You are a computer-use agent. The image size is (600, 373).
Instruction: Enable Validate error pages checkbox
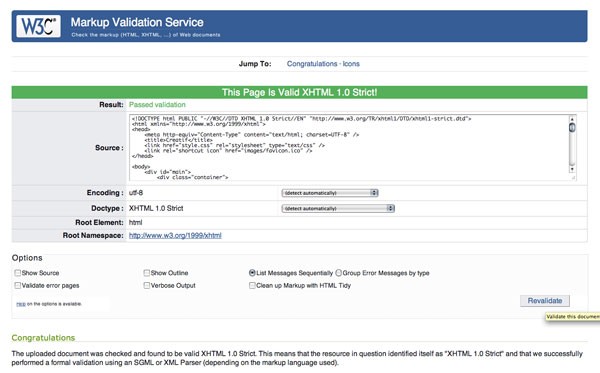click(18, 285)
